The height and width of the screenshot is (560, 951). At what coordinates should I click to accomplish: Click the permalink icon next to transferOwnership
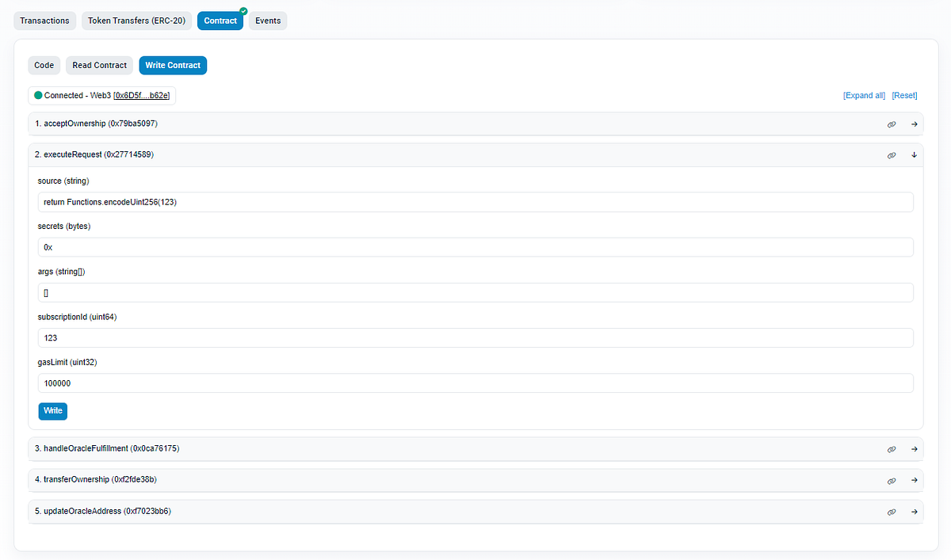click(x=892, y=480)
